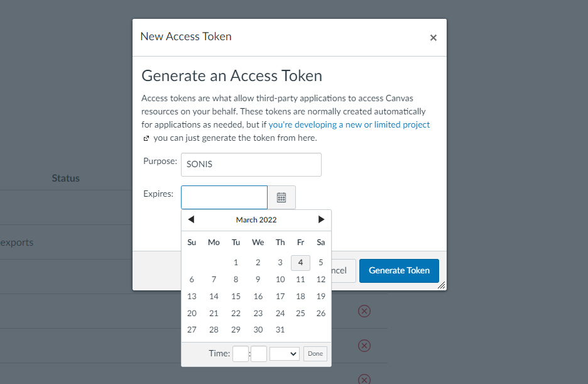Image resolution: width=588 pixels, height=384 pixels.
Task: Click into the Expires date field
Action: pyautogui.click(x=224, y=197)
